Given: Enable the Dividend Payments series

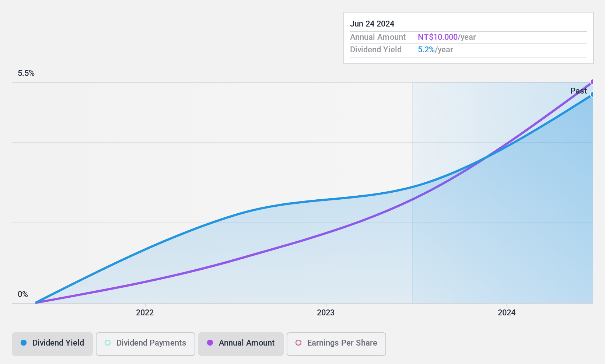Looking at the screenshot, I should tap(145, 344).
